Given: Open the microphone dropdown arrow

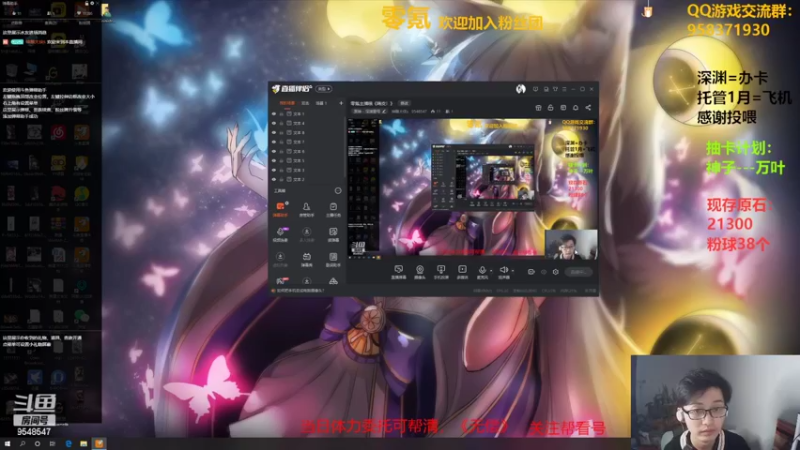Looking at the screenshot, I should pyautogui.click(x=491, y=270).
